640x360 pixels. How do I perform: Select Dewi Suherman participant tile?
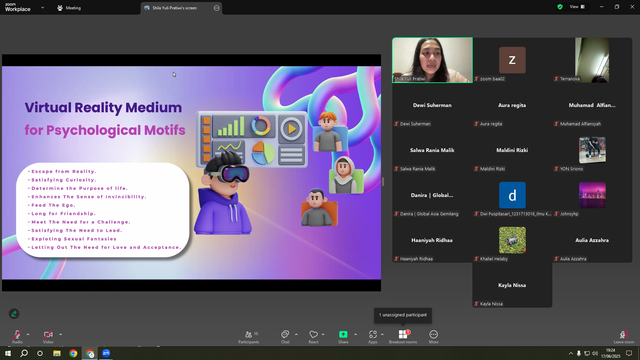432,105
